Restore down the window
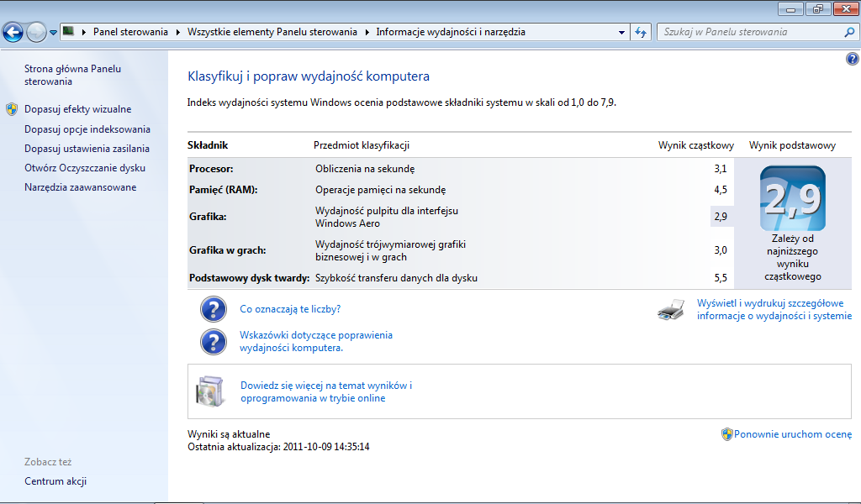This screenshot has height=504, width=861. [818, 9]
